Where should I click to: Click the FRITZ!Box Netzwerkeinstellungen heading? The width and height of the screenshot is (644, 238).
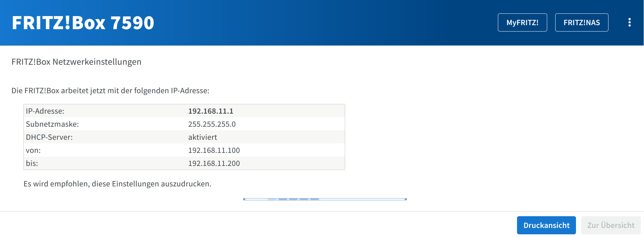76,62
